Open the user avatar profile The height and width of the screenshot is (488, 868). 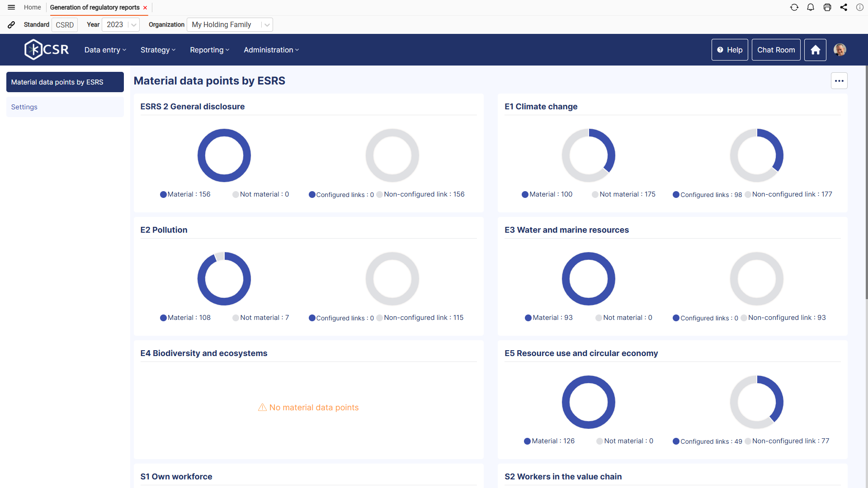840,50
